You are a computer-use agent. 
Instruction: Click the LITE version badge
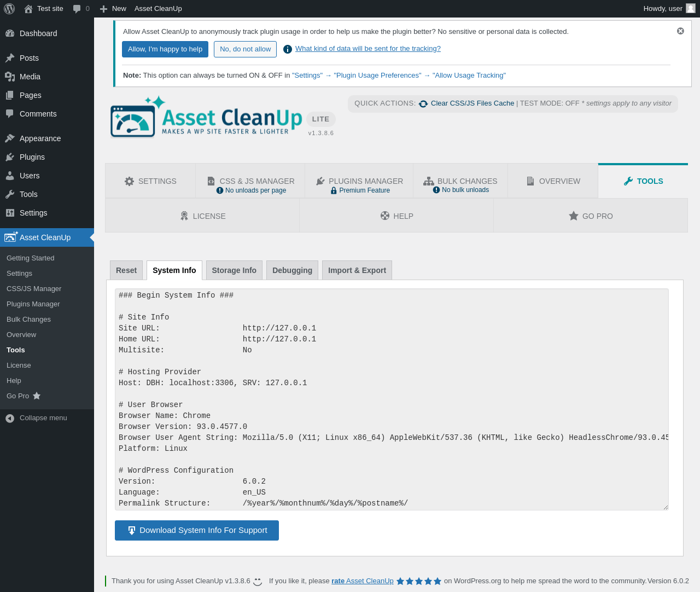point(321,119)
